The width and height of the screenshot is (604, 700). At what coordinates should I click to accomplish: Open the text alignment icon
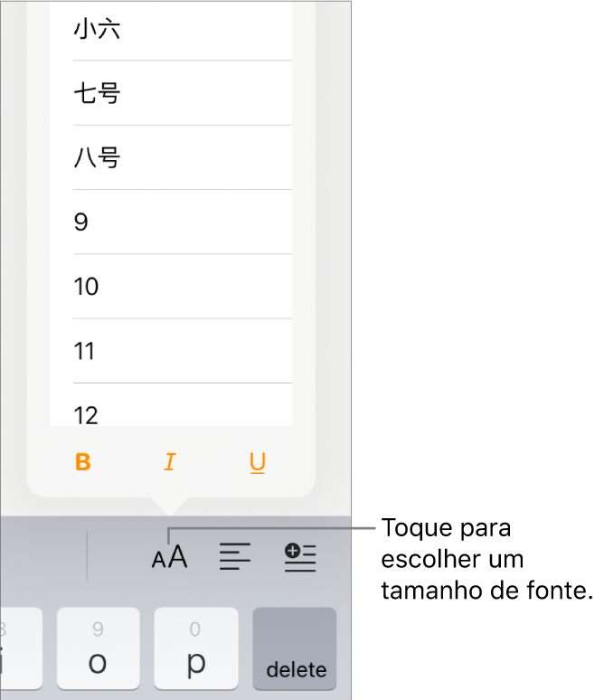235,556
